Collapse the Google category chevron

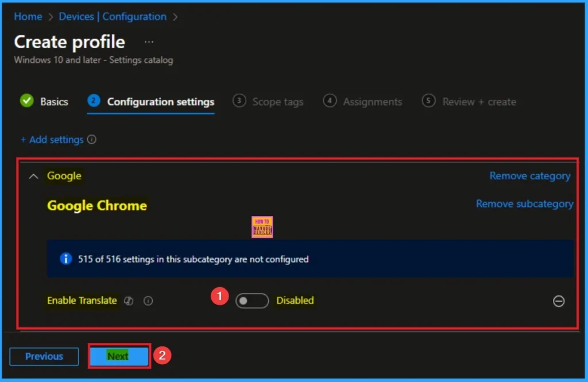click(33, 176)
